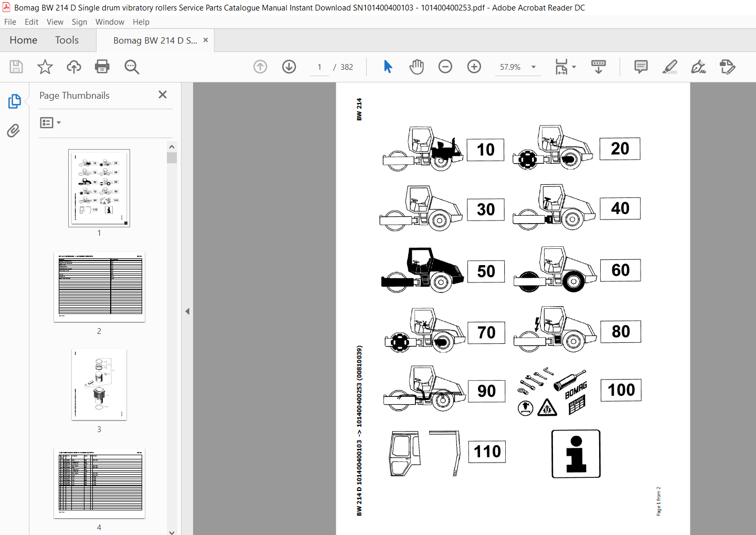756x535 pixels.
Task: Open the Window menu
Action: pyautogui.click(x=110, y=22)
